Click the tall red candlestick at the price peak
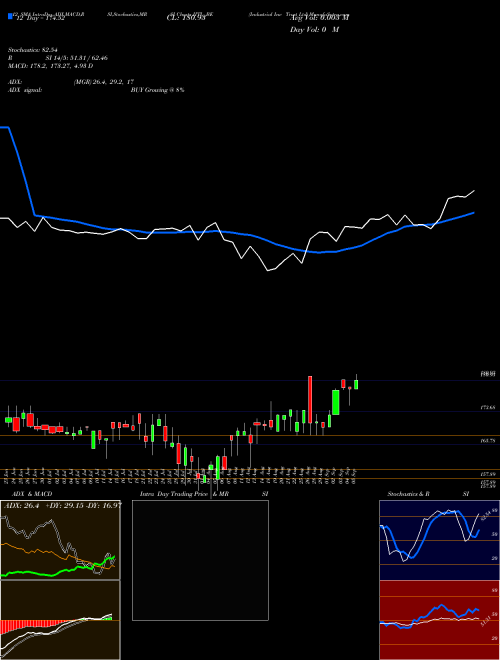 click(x=310, y=399)
